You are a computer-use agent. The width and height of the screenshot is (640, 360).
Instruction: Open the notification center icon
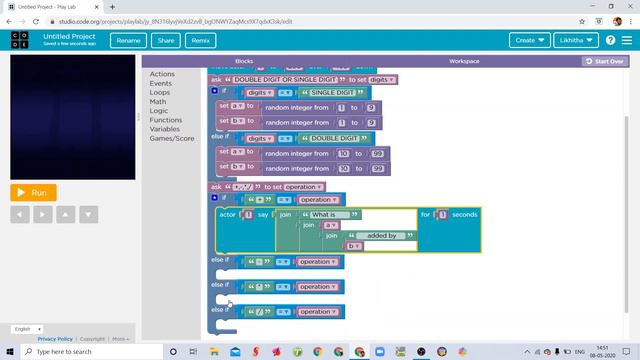click(627, 351)
